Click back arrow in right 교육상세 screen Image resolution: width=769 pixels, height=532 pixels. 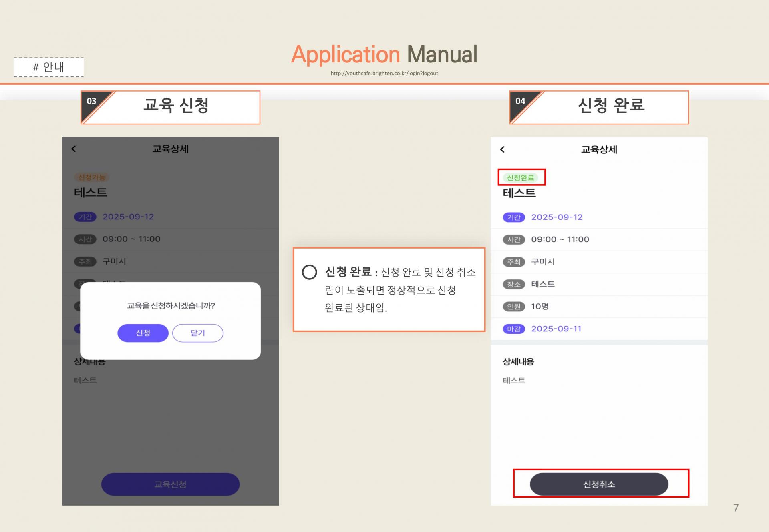502,149
